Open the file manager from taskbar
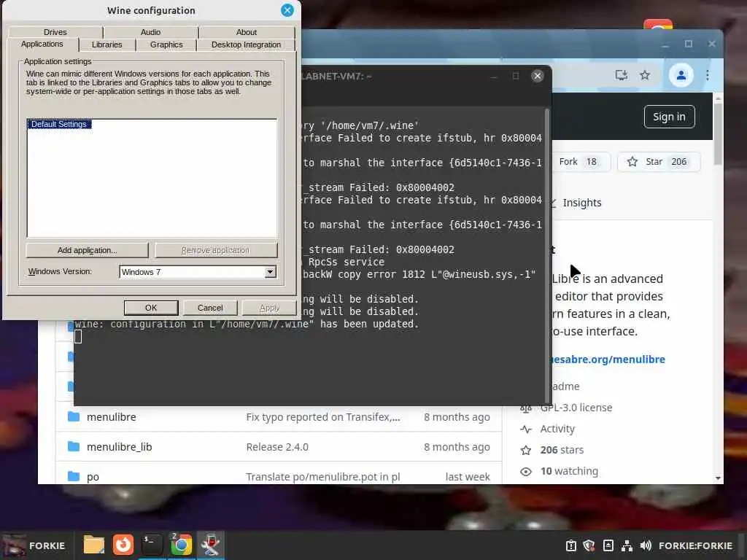Image resolution: width=747 pixels, height=560 pixels. coord(94,545)
